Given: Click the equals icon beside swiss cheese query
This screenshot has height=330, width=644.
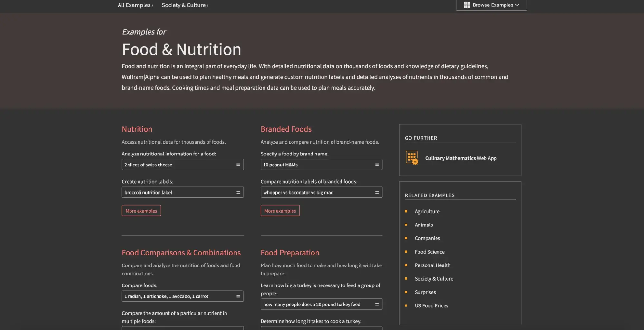Looking at the screenshot, I should 238,165.
